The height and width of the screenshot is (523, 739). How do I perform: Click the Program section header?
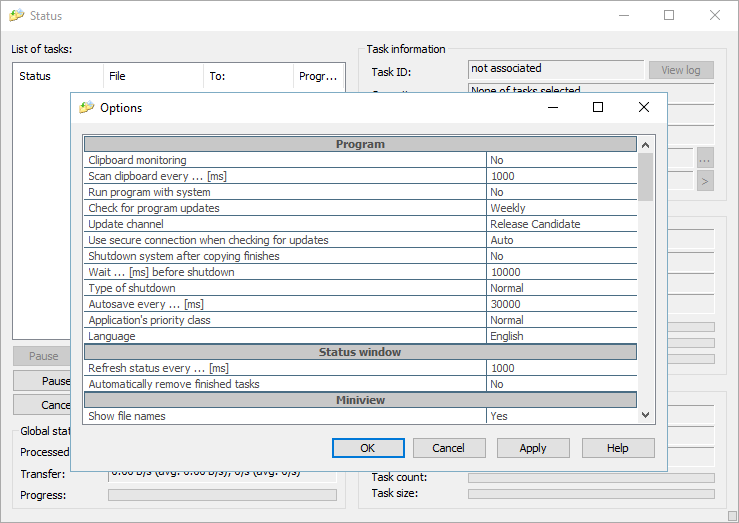tap(360, 144)
